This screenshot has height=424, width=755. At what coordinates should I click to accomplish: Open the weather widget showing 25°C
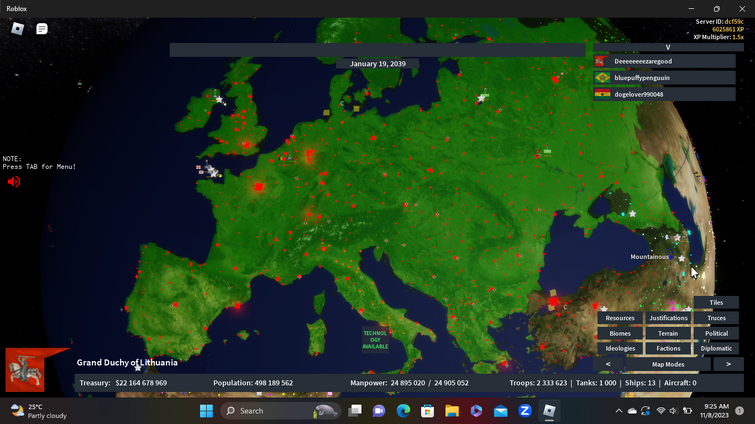click(x=39, y=411)
